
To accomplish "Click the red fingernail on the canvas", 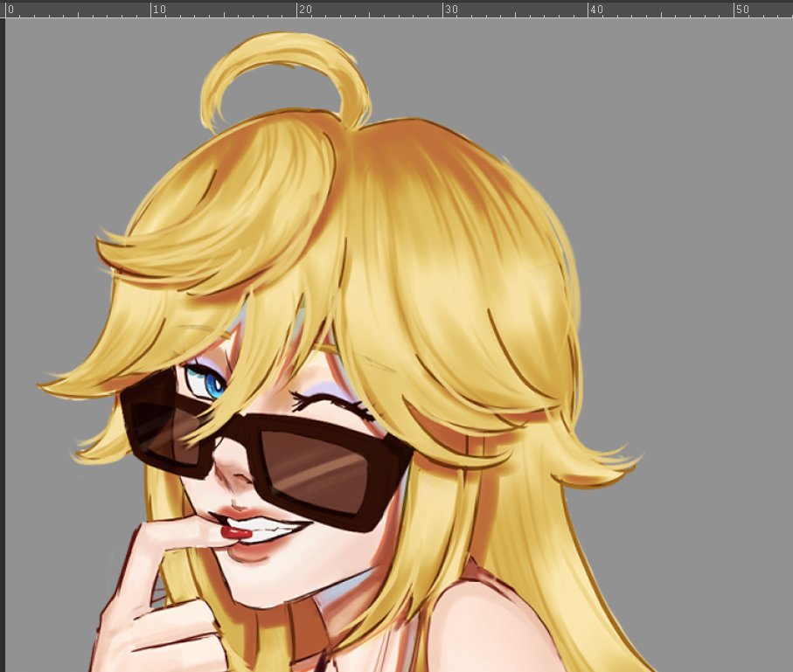I will click(x=236, y=532).
